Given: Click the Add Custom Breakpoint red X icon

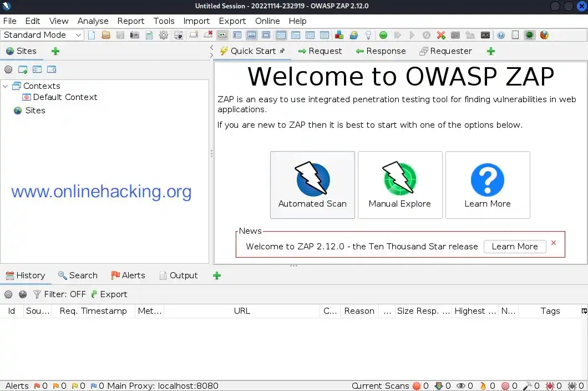Looking at the screenshot, I should (x=441, y=35).
